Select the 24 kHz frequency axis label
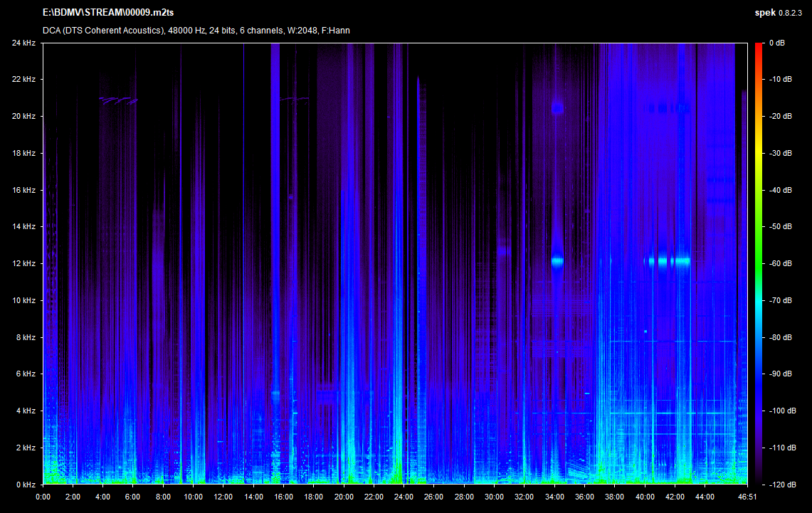This screenshot has height=513, width=812. point(23,43)
